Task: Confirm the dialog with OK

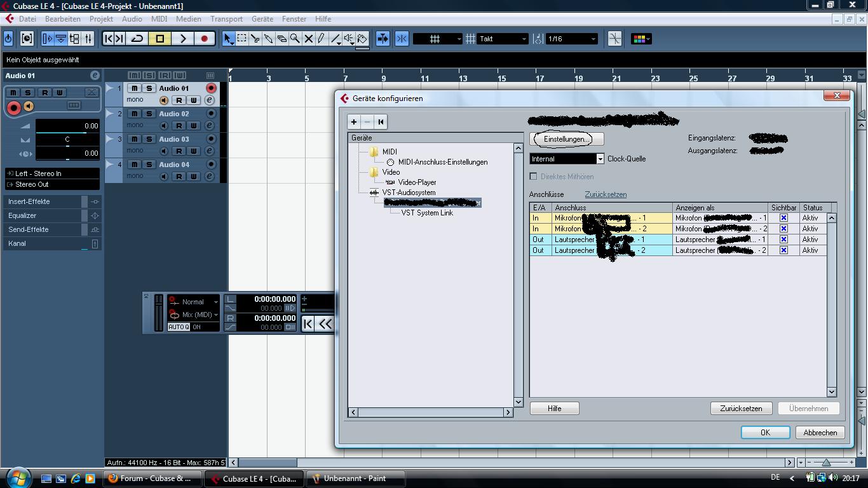Action: click(765, 432)
